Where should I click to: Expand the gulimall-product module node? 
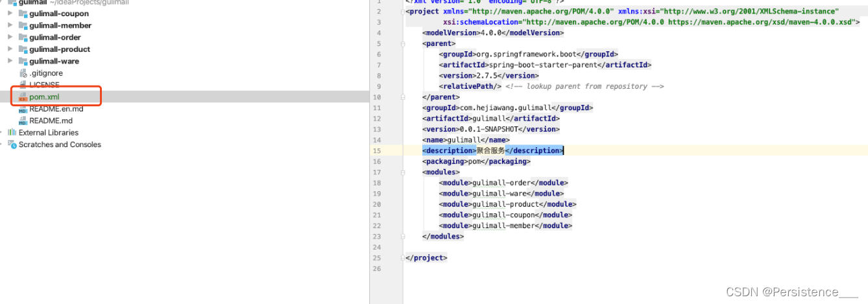pos(10,49)
